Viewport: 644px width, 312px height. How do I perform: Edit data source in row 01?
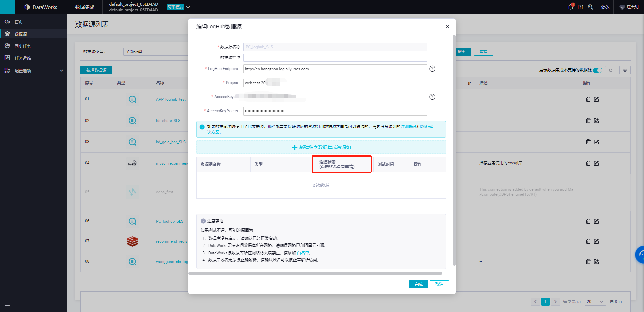(x=596, y=99)
